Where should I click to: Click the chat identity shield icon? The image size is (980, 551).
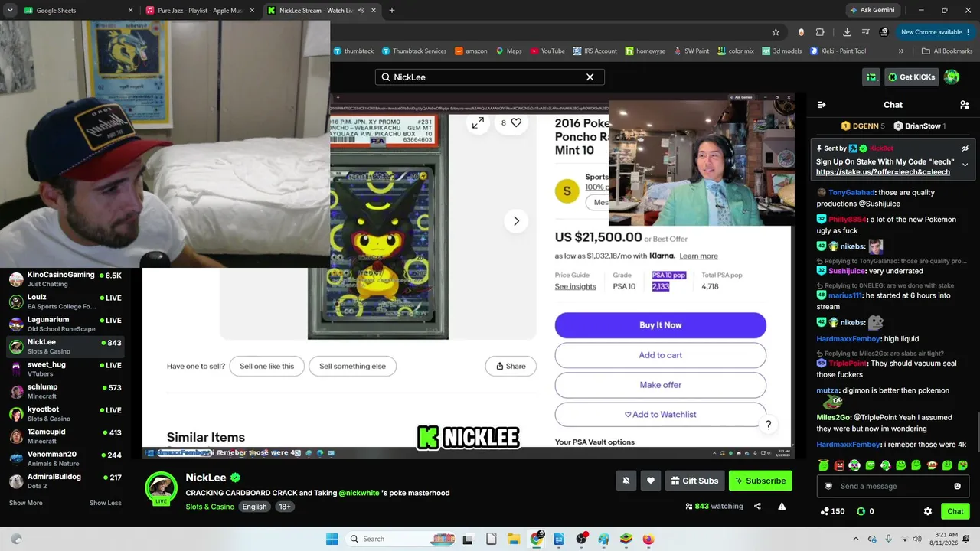click(x=828, y=486)
